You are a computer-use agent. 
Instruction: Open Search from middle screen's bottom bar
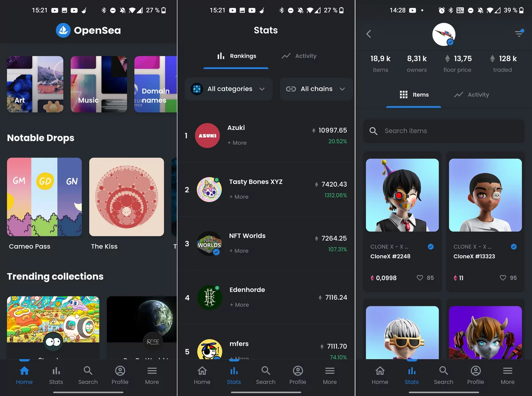[266, 375]
